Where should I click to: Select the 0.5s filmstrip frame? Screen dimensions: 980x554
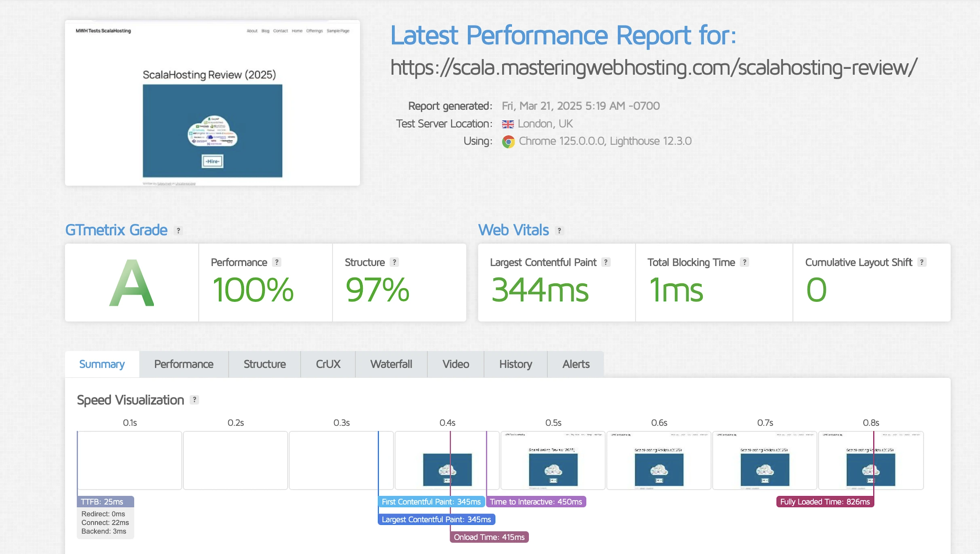pyautogui.click(x=553, y=460)
